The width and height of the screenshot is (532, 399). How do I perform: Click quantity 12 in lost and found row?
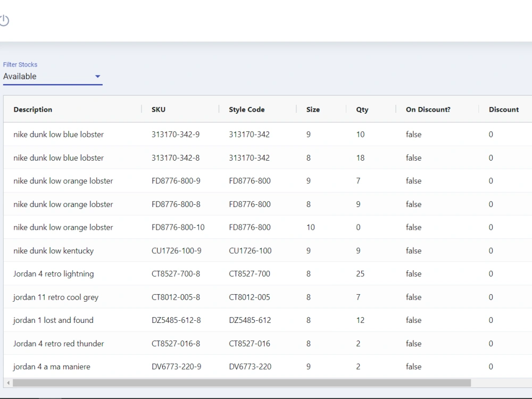click(x=360, y=320)
